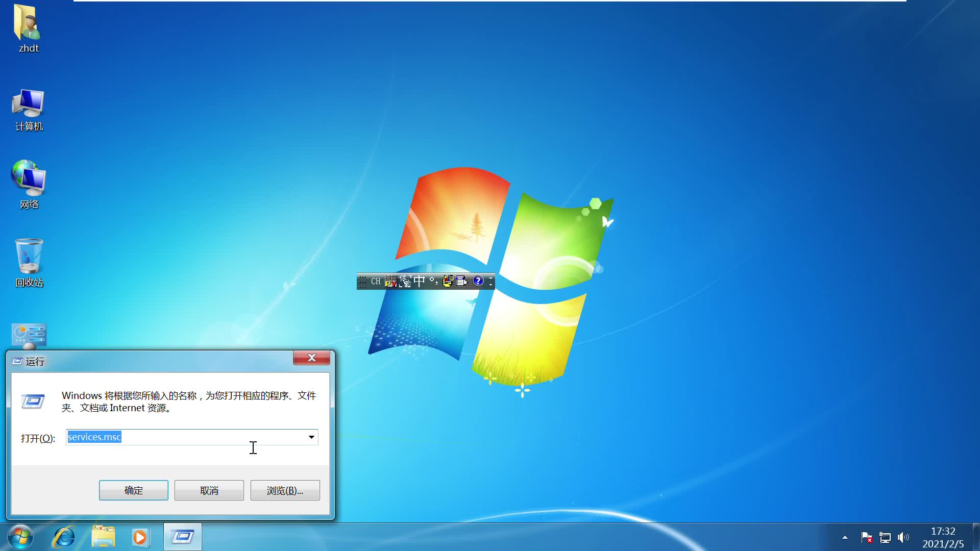Image resolution: width=980 pixels, height=551 pixels.
Task: Open the network tray icon
Action: tap(885, 537)
